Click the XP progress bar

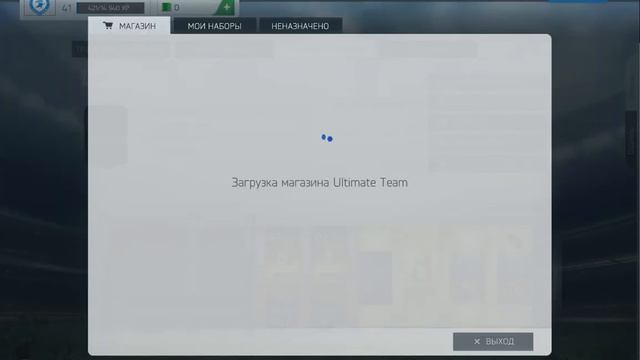(110, 8)
